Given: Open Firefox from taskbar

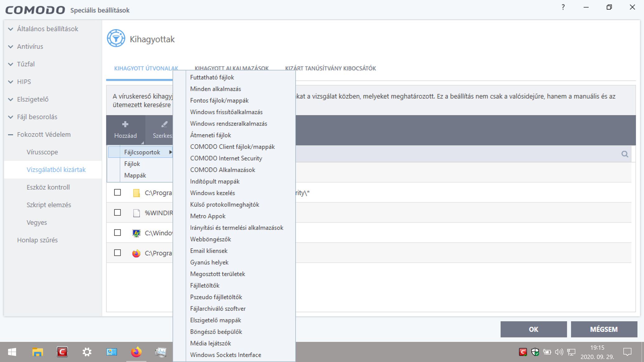Looking at the screenshot, I should [136, 352].
